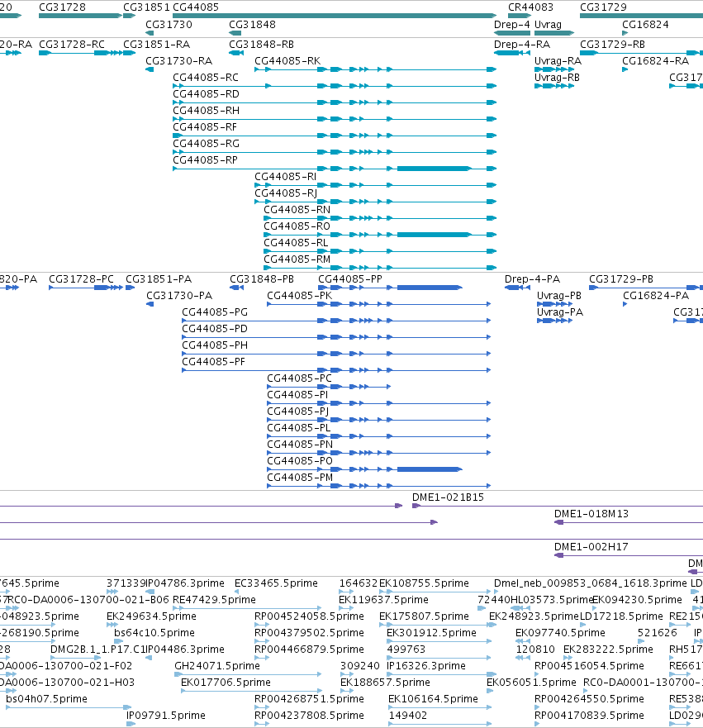Click transcript label CG31729-RB
This screenshot has height=728, width=703.
click(612, 45)
